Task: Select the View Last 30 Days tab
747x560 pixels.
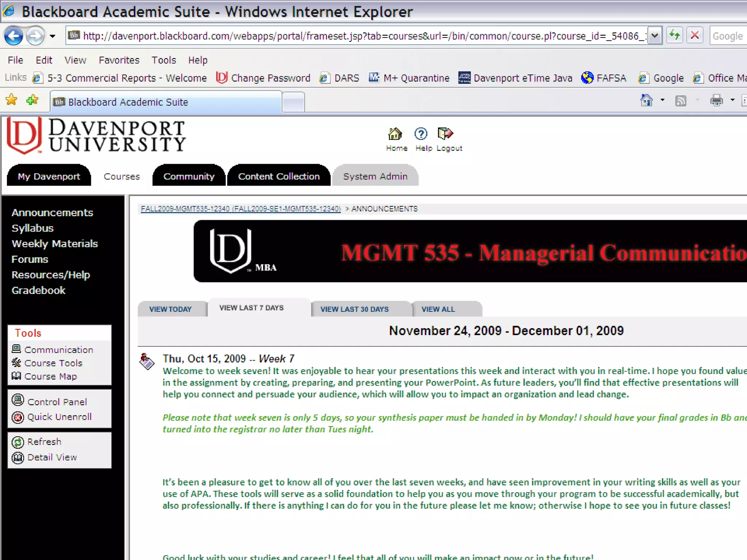Action: (354, 309)
